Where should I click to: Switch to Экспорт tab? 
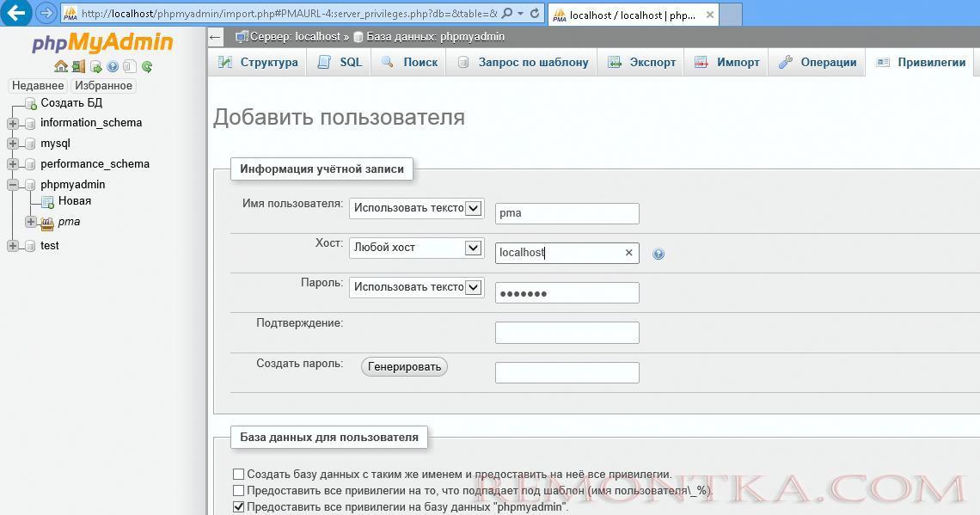640,62
